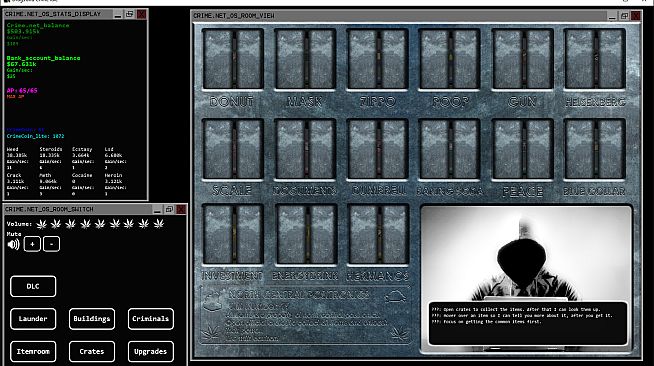Image resolution: width=654 pixels, height=366 pixels.
Task: Click the CrimeCoin_lite: 1072 text
Action: click(x=35, y=136)
